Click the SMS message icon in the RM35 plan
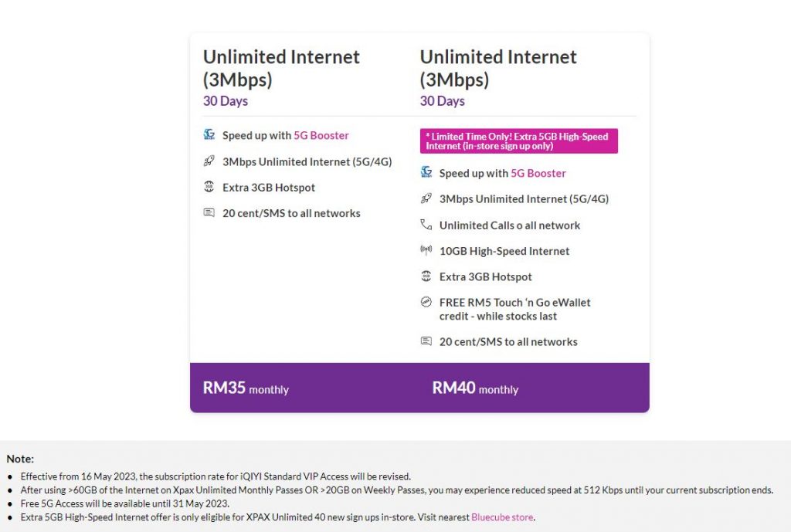 (209, 213)
